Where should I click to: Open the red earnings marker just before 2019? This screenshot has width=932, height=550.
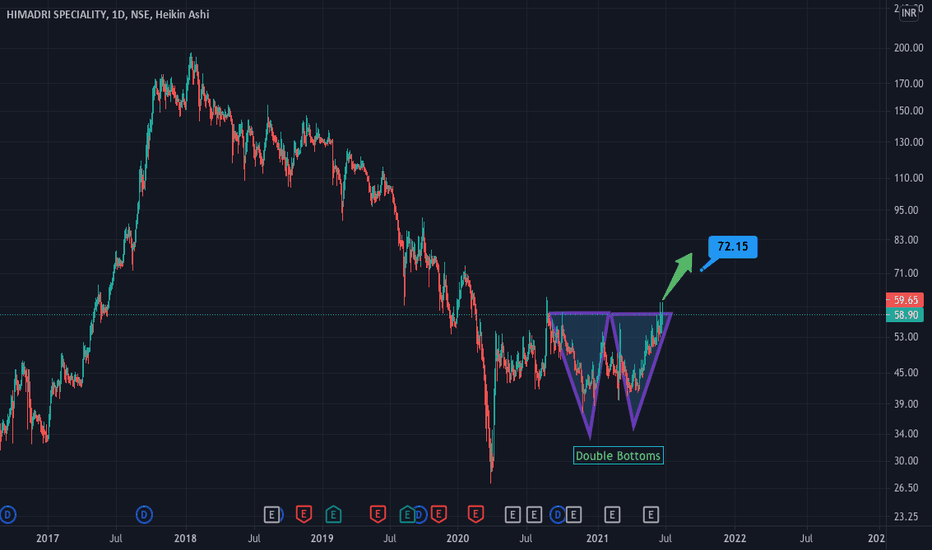(x=304, y=514)
